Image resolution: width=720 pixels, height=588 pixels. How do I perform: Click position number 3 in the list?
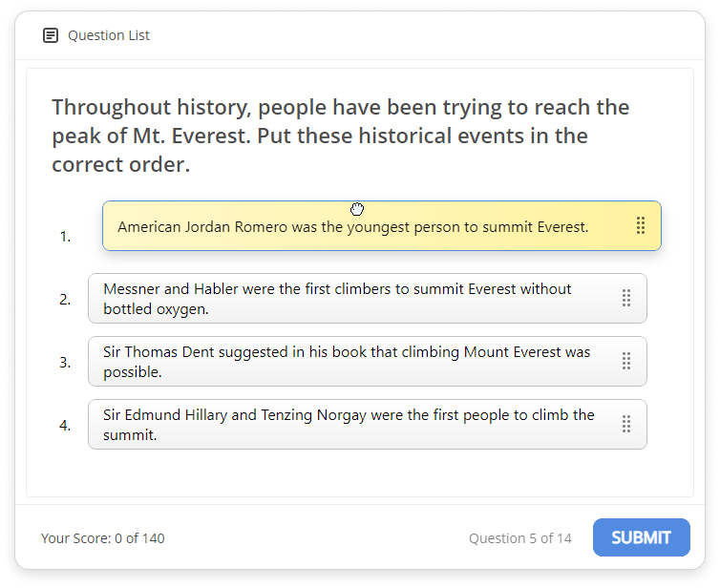65,362
